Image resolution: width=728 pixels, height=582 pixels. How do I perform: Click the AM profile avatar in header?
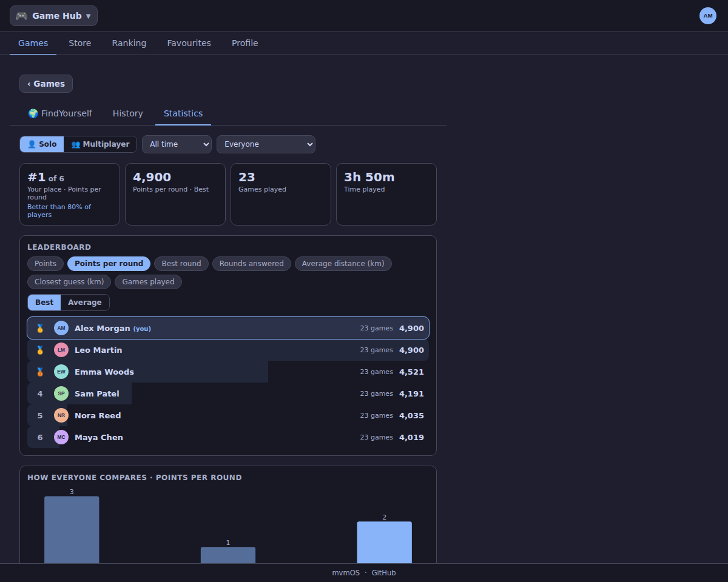tap(708, 16)
